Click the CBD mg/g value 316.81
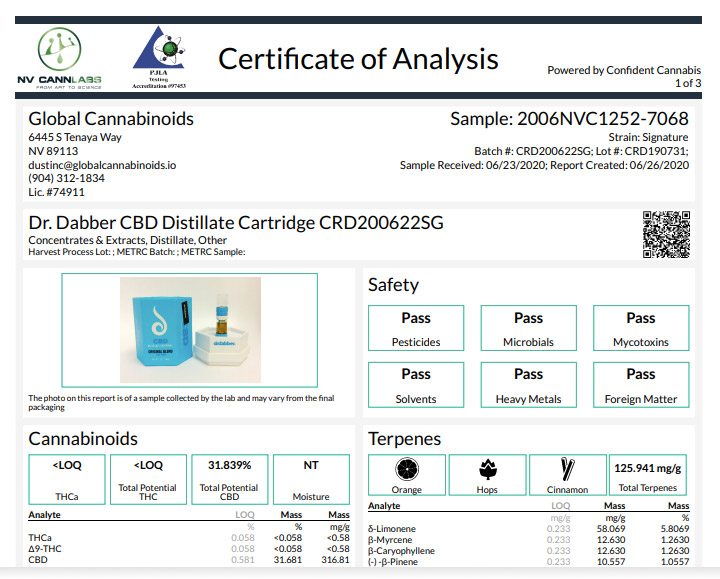 coord(335,560)
